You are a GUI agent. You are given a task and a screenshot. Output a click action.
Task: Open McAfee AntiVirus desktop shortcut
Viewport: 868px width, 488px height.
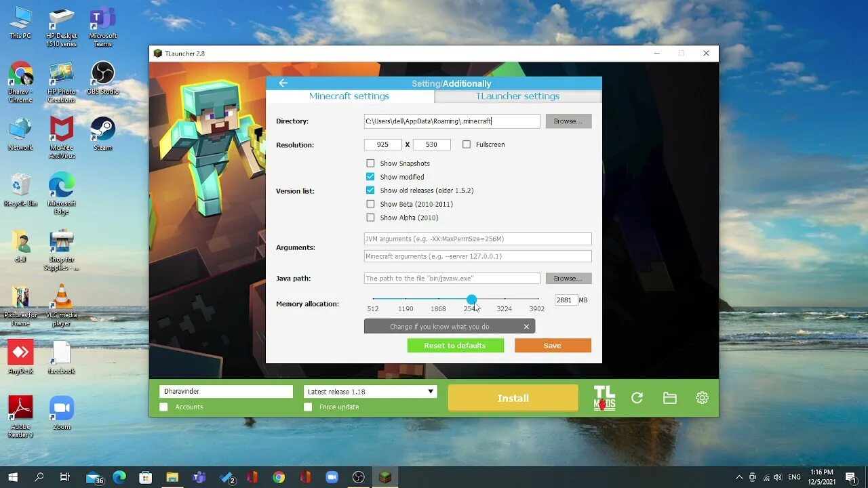coord(62,138)
